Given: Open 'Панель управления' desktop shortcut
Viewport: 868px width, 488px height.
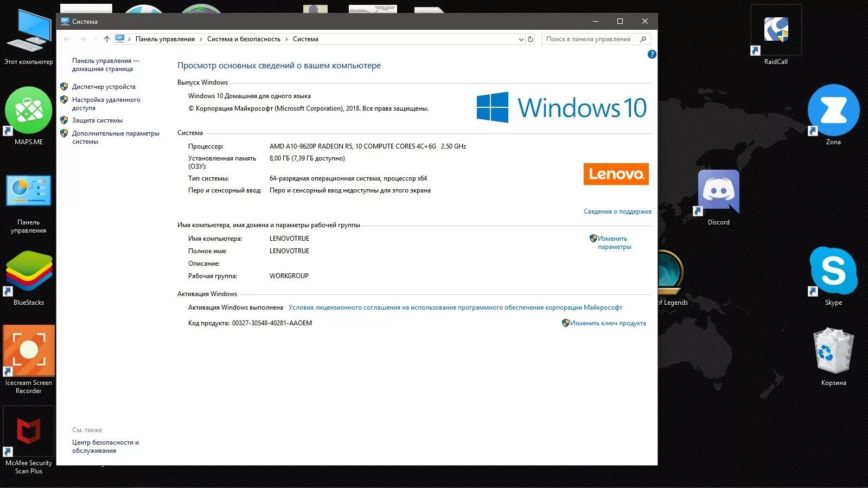Looking at the screenshot, I should click(29, 204).
